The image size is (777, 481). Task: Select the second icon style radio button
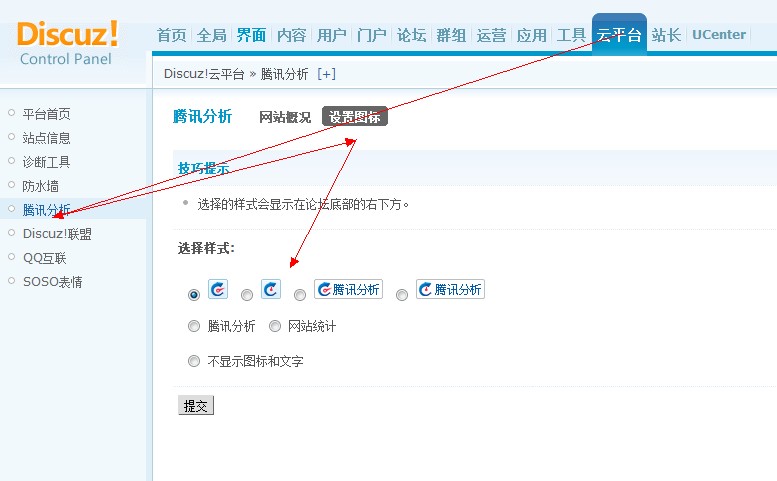point(247,295)
